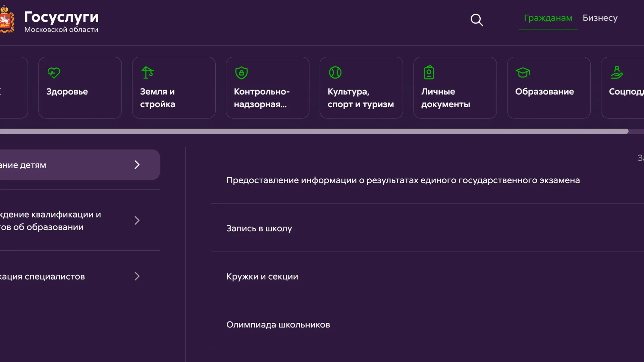Image resolution: width=644 pixels, height=362 pixels.
Task: Open Культура, спорт и туризм category
Action: tap(361, 87)
